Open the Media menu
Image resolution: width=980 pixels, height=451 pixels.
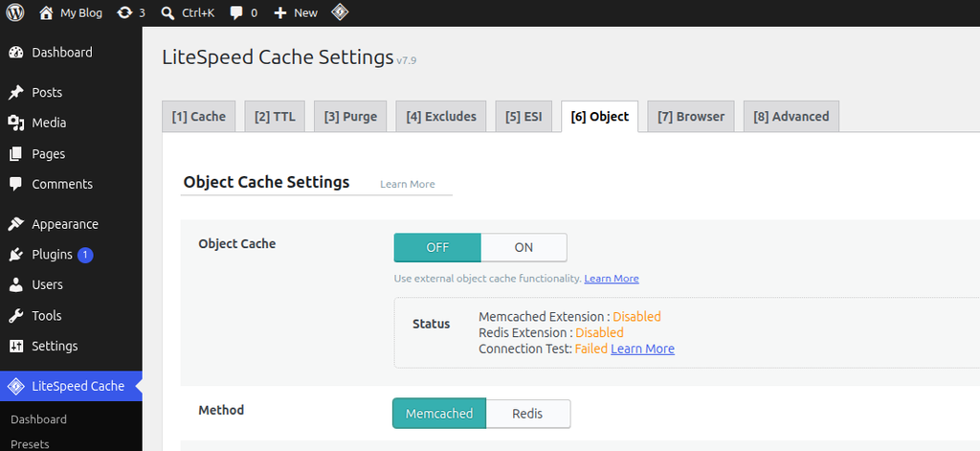tap(49, 124)
